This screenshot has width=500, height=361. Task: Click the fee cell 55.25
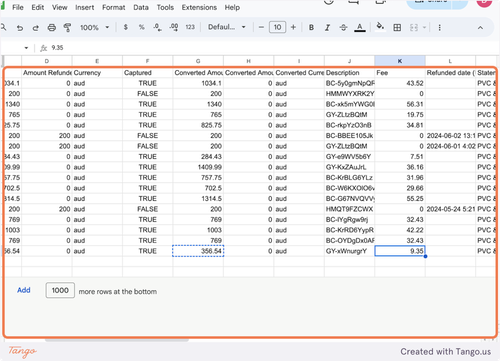pyautogui.click(x=400, y=199)
